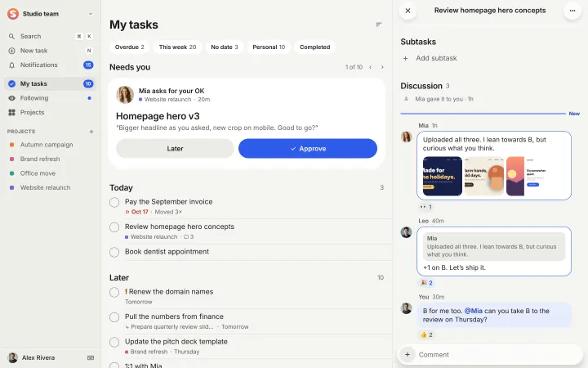The image size is (588, 368).
Task: Focus the Comment input field
Action: (x=499, y=354)
